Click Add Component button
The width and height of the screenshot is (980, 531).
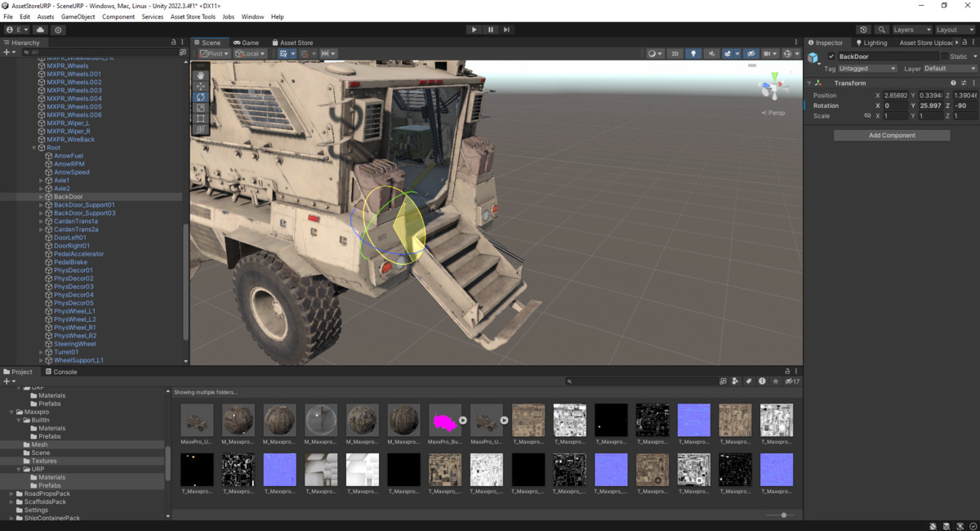coord(892,136)
